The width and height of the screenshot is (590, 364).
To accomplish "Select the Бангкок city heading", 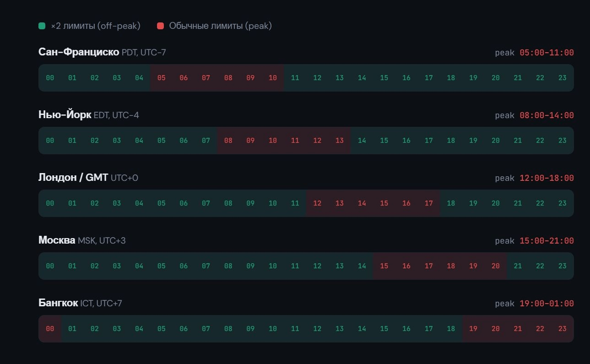I will (x=58, y=303).
